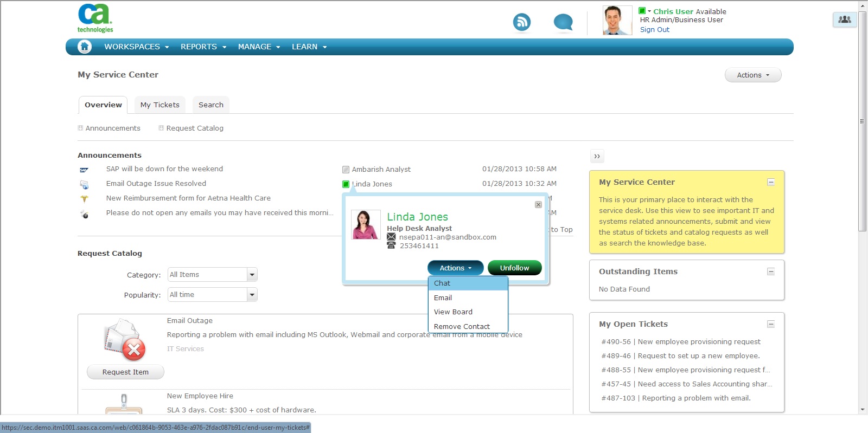Screen dimensions: 868x433
Task: Open SAP will be down announcement
Action: point(164,169)
